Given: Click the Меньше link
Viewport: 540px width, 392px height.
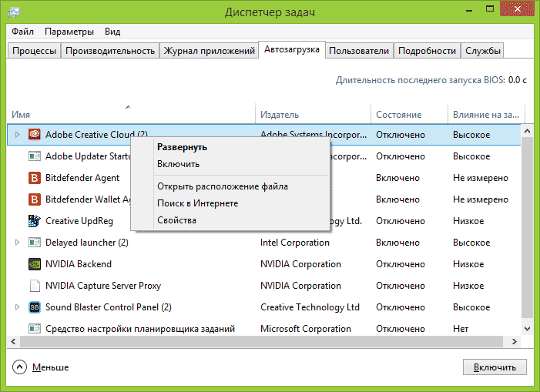Looking at the screenshot, I should [x=50, y=367].
